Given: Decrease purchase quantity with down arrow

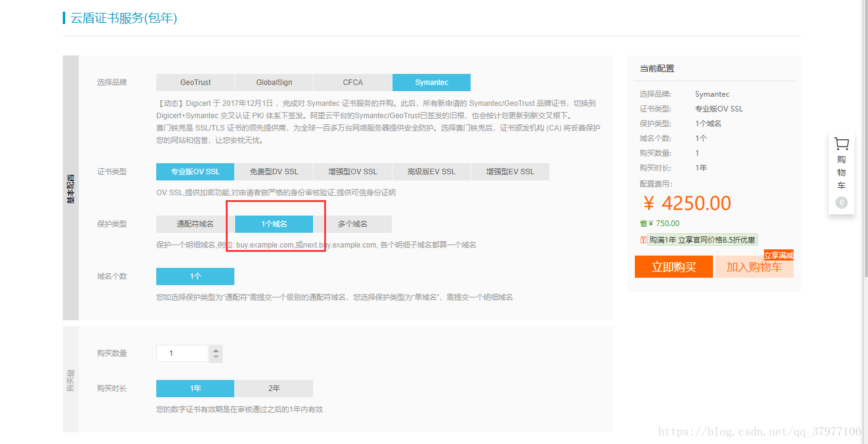Looking at the screenshot, I should [x=216, y=358].
